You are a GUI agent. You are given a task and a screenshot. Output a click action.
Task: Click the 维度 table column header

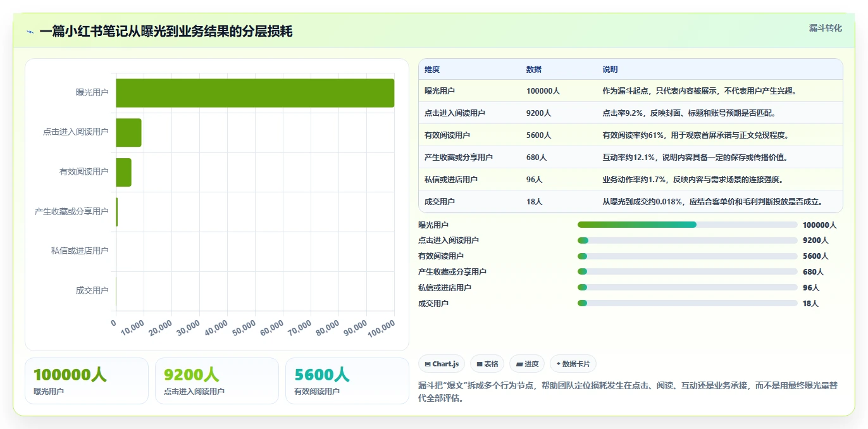click(x=432, y=70)
